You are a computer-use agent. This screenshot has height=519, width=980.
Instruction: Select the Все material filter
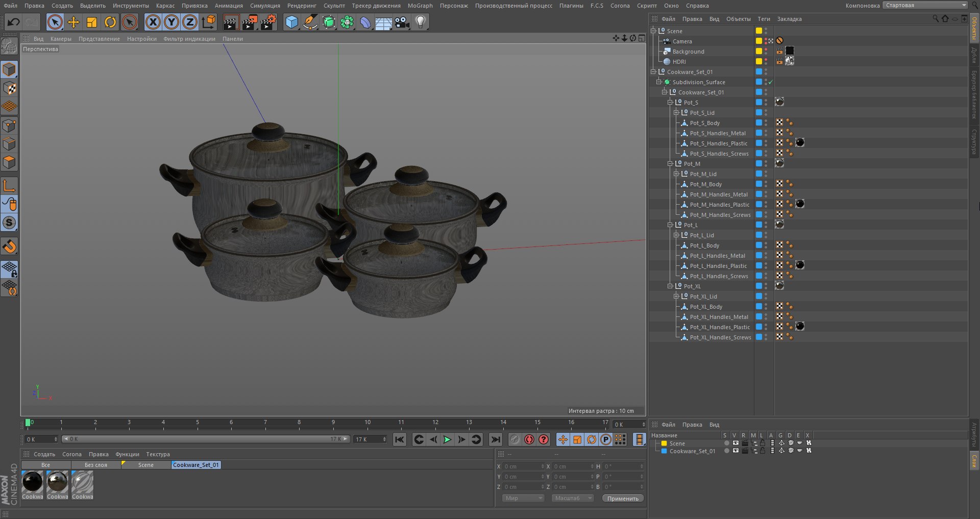click(46, 465)
